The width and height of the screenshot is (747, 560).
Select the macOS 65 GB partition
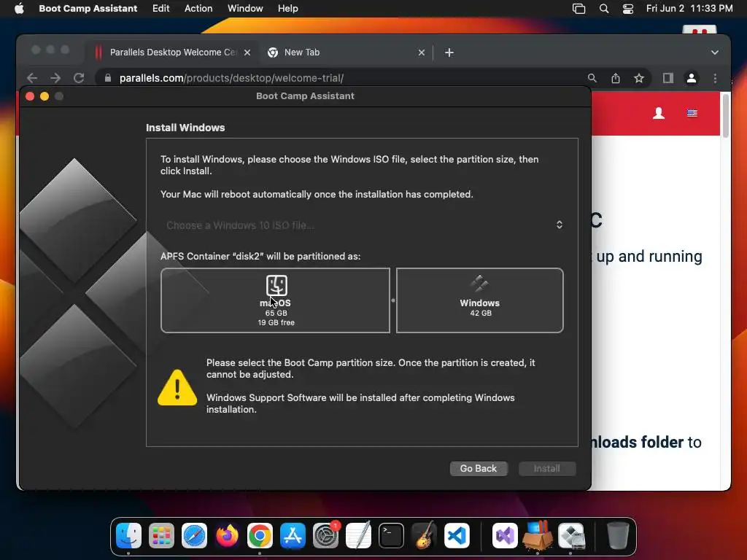click(275, 300)
